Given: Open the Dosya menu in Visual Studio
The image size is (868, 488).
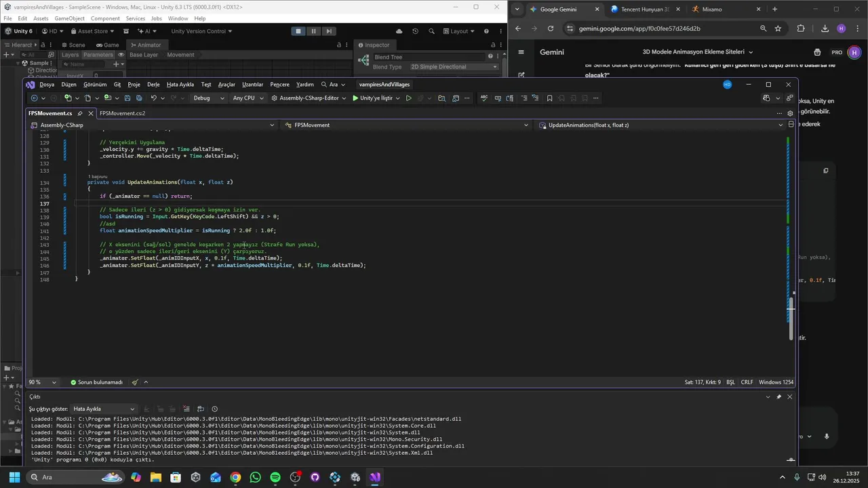Looking at the screenshot, I should coord(47,85).
